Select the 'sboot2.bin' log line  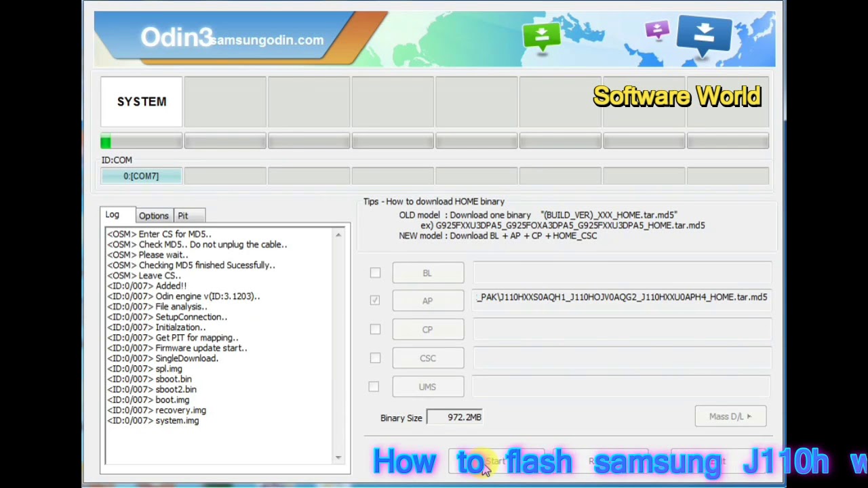[152, 390]
